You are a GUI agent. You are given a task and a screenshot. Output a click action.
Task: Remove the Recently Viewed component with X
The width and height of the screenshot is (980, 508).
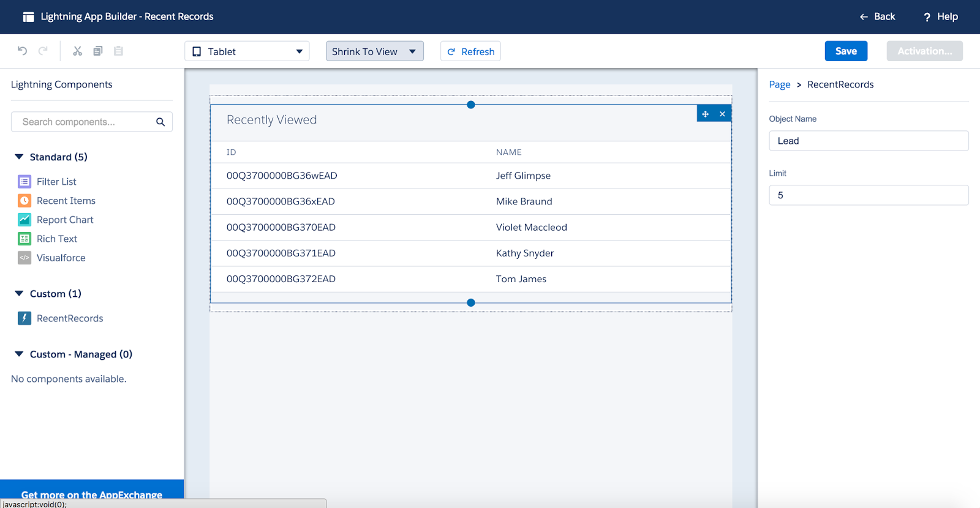tap(723, 114)
